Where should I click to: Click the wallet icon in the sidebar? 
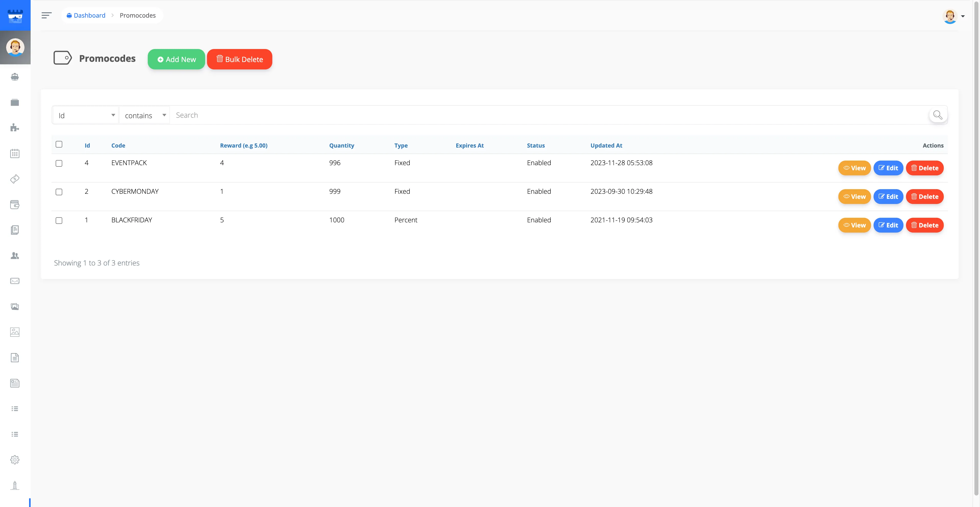coord(15,204)
